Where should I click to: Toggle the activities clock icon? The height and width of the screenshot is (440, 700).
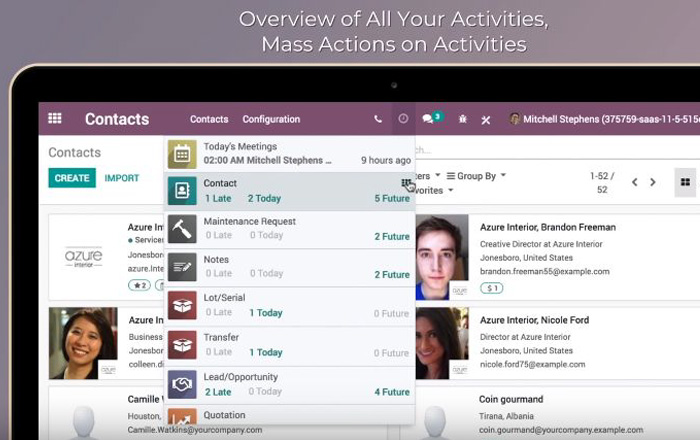click(403, 118)
